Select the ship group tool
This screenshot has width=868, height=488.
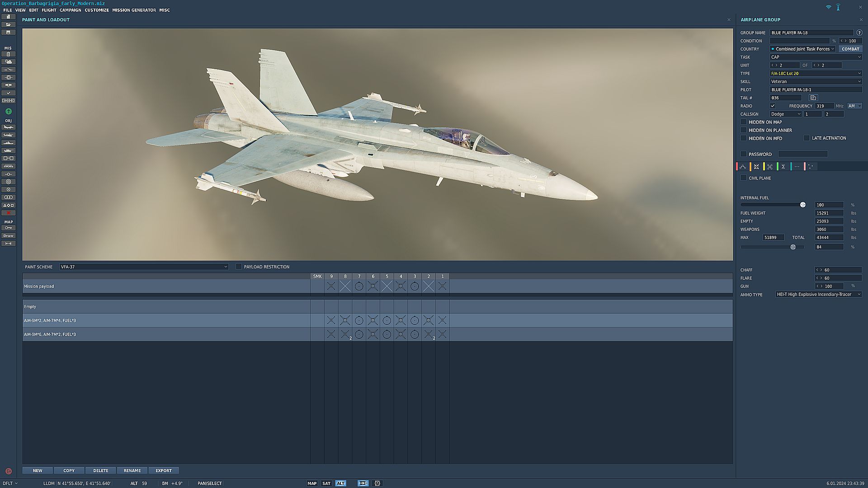click(x=9, y=143)
